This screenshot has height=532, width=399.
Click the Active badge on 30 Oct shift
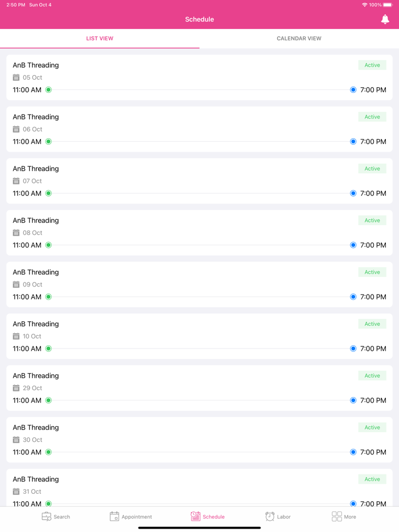tap(372, 427)
